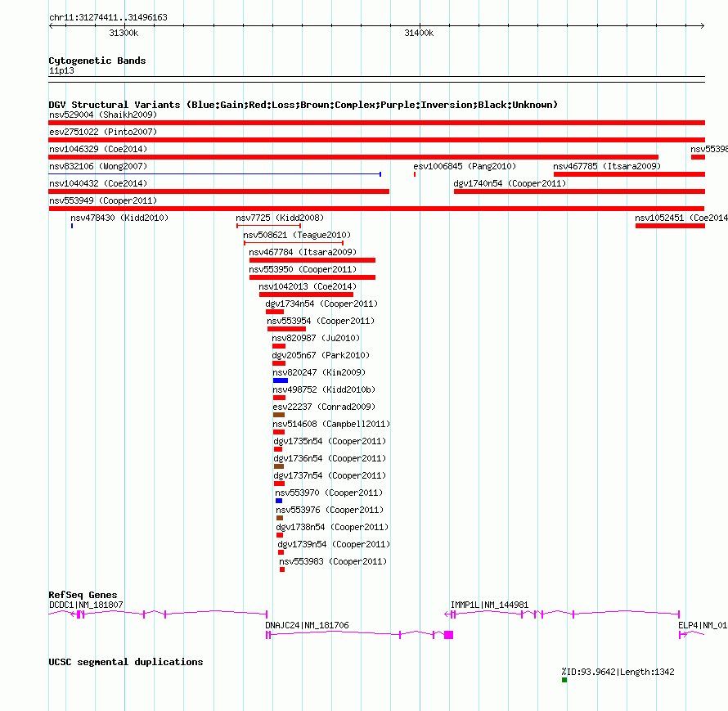Select the %ID:93.9642|Length:1342 label
Screen dimensions: 728x711
(618, 672)
